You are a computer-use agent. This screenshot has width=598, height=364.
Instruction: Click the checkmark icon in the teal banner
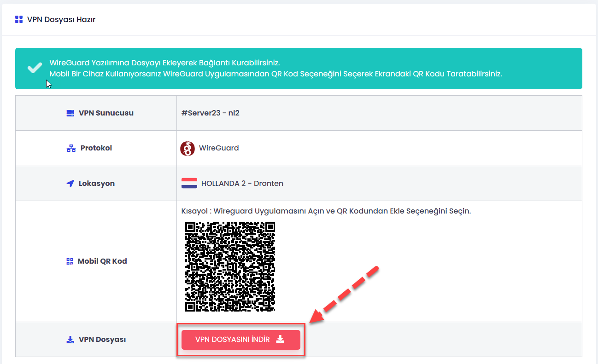[35, 68]
